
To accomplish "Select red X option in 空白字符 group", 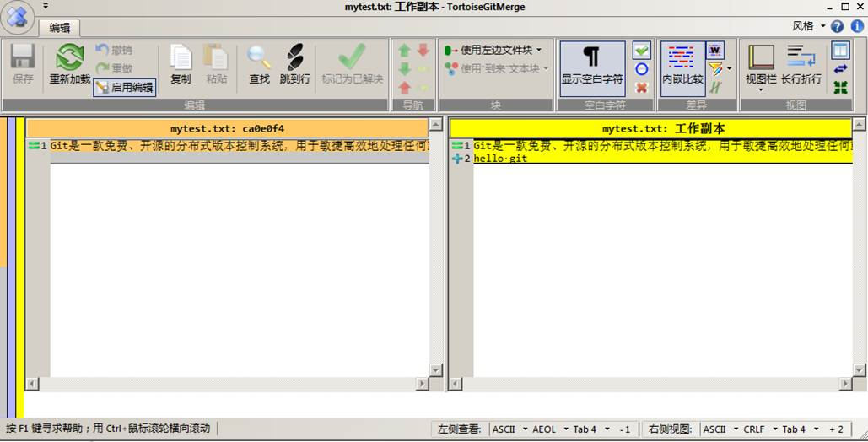I will [642, 88].
